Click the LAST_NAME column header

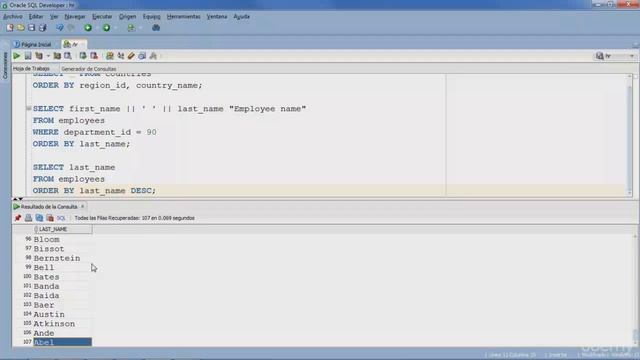[x=63, y=229]
